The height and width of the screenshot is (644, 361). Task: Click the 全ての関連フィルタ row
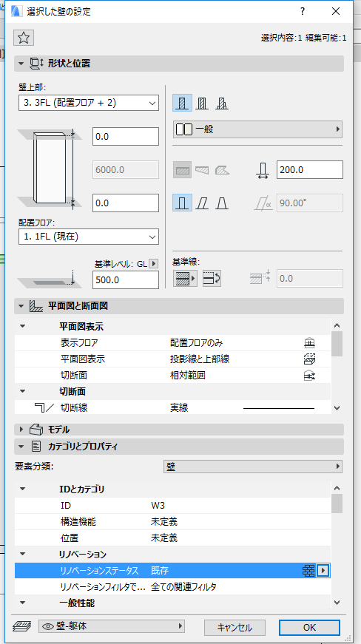pyautogui.click(x=172, y=587)
